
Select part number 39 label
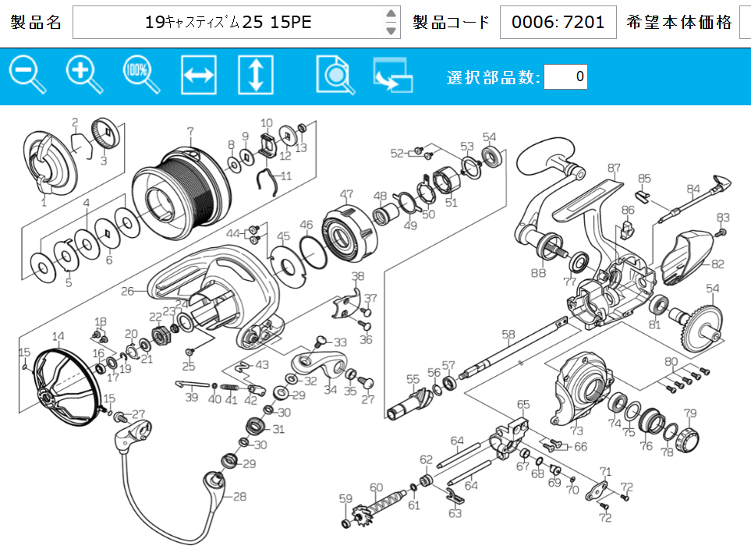click(x=192, y=397)
